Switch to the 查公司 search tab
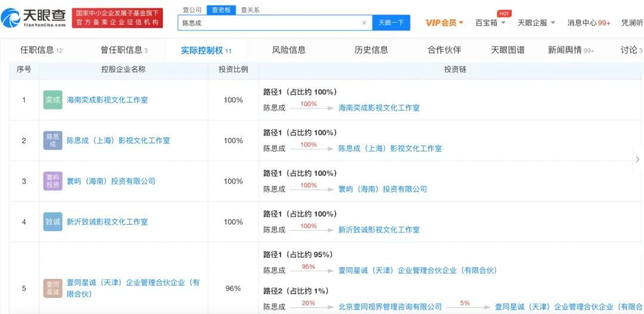This screenshot has height=314, width=644. 192,10
